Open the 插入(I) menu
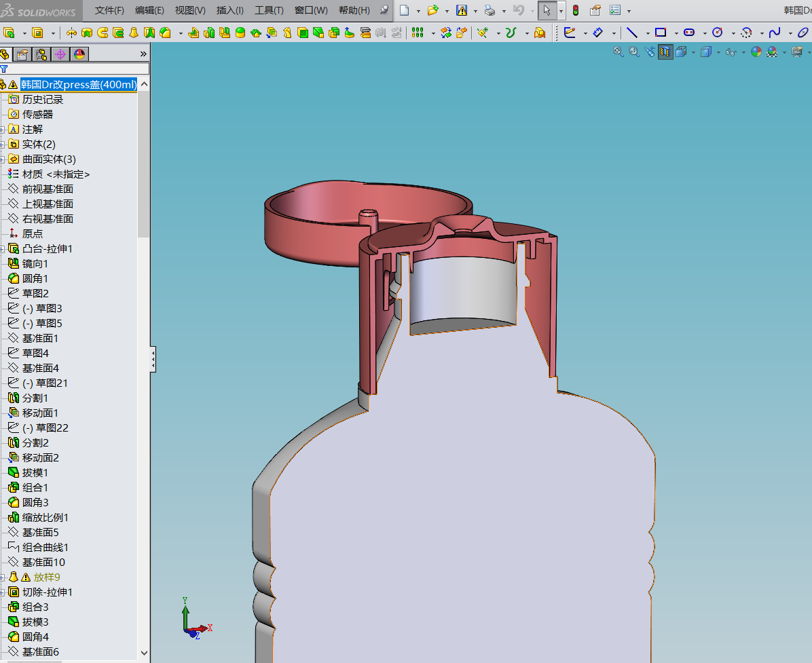The height and width of the screenshot is (663, 812). coord(230,10)
